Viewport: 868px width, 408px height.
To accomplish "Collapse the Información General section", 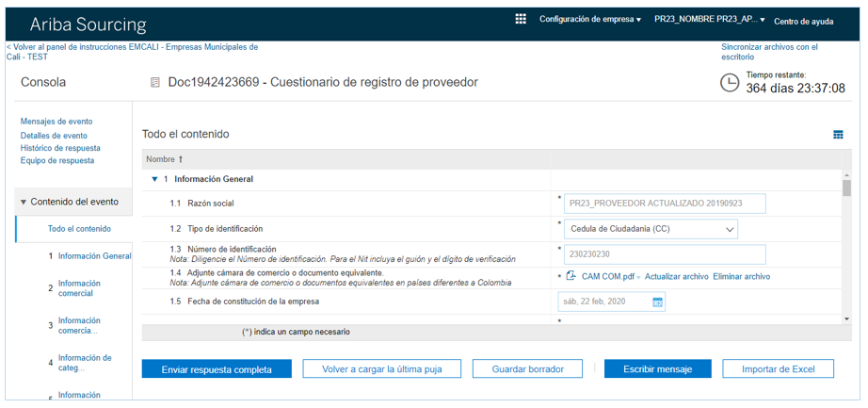I will (x=154, y=179).
